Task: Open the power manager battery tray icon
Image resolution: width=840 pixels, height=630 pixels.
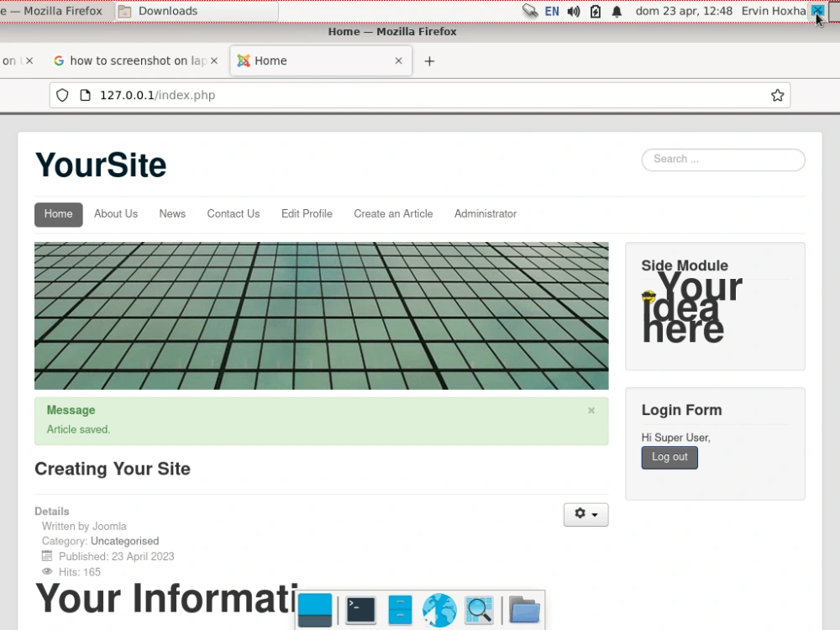Action: (x=596, y=11)
